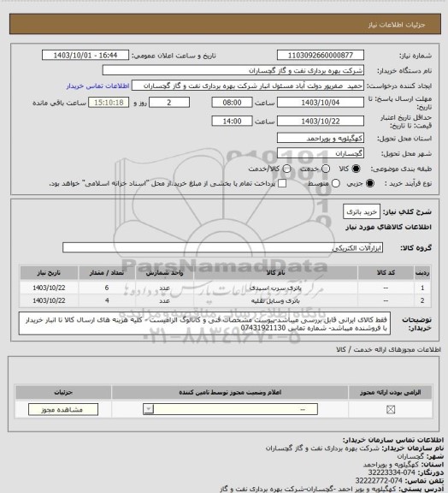This screenshot has width=448, height=493.
Task: Click the اطلاعات کالاهای مورد نیاز heading
Action: (x=388, y=228)
